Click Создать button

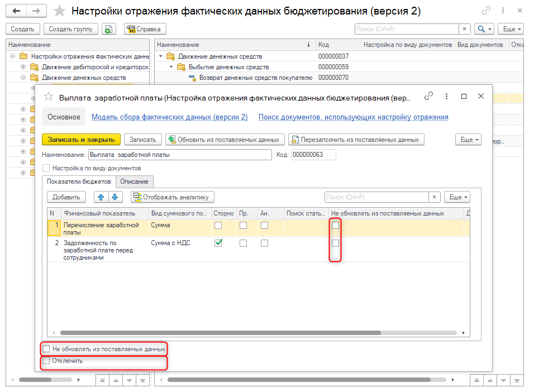(x=22, y=29)
